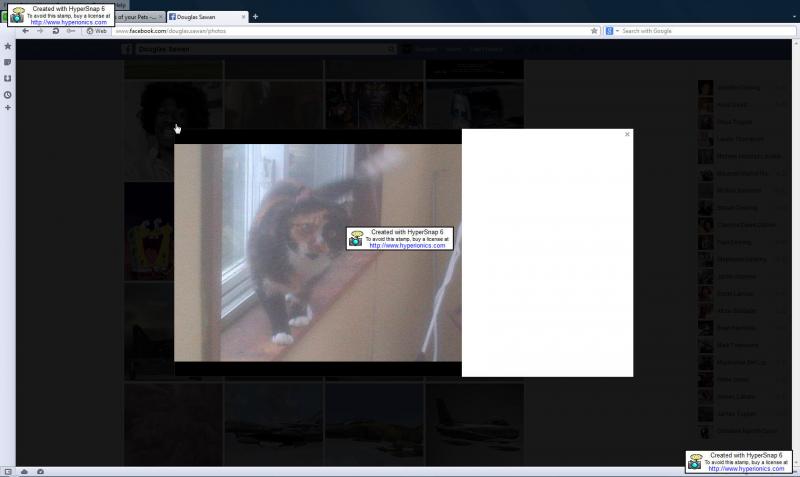Open the Downloads sidebar panel
The height and width of the screenshot is (477, 800).
click(x=8, y=79)
